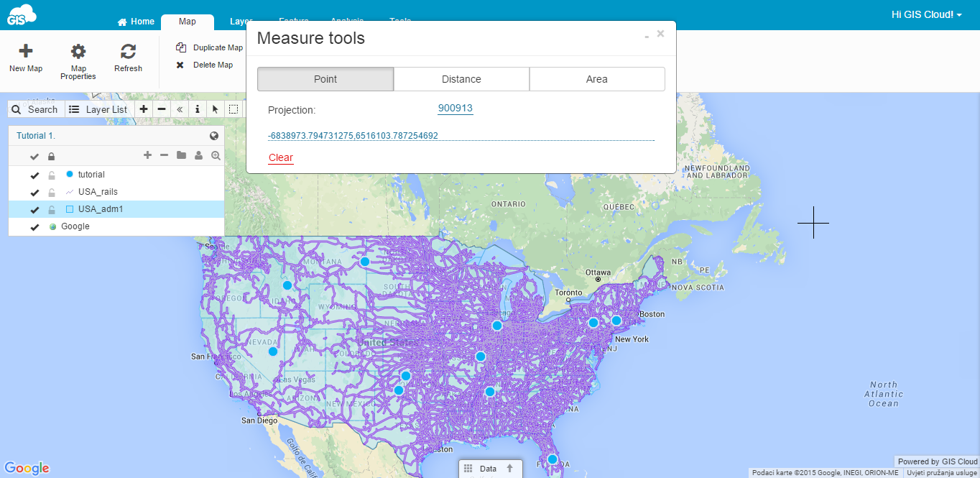Toggle lock on USA_adm1 layer

click(51, 209)
